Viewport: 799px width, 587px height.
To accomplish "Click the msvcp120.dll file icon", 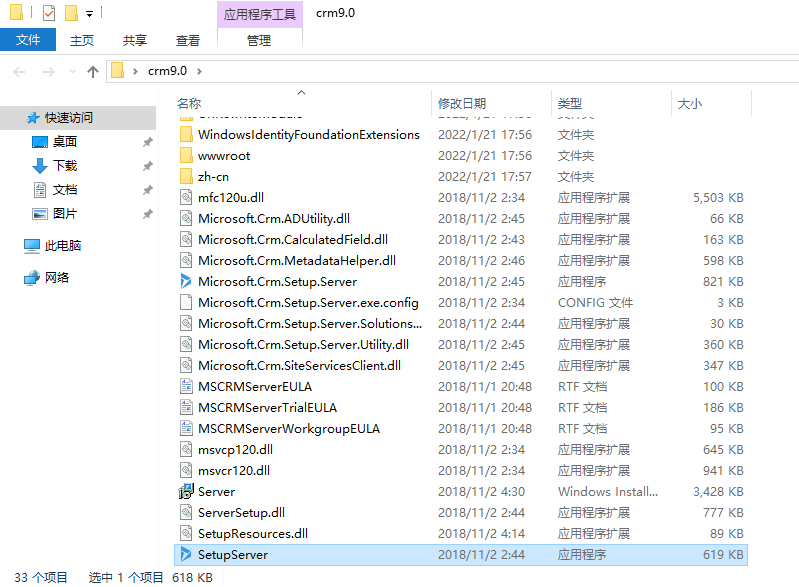I will tap(186, 449).
